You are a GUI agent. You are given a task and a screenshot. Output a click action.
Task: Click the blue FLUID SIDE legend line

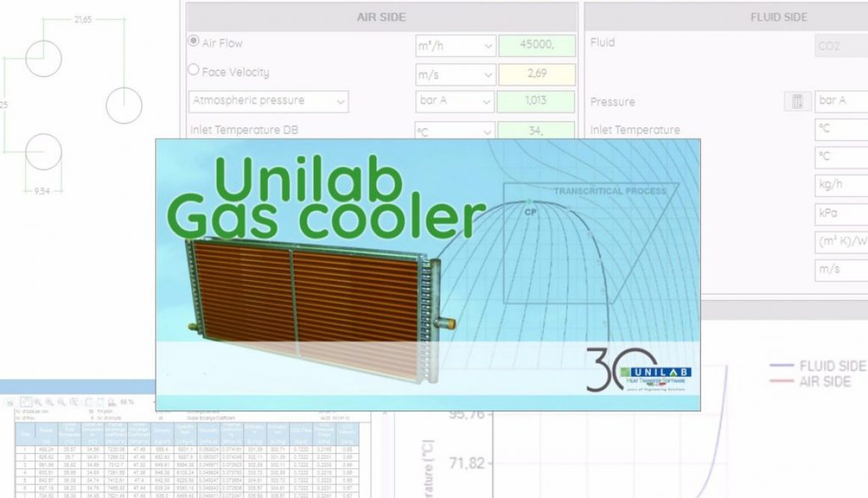click(x=782, y=366)
